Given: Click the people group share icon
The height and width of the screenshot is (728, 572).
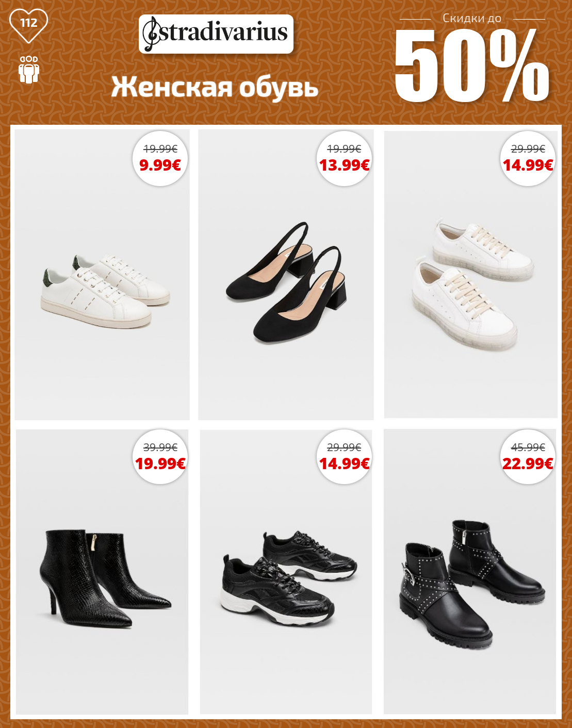Looking at the screenshot, I should point(29,70).
